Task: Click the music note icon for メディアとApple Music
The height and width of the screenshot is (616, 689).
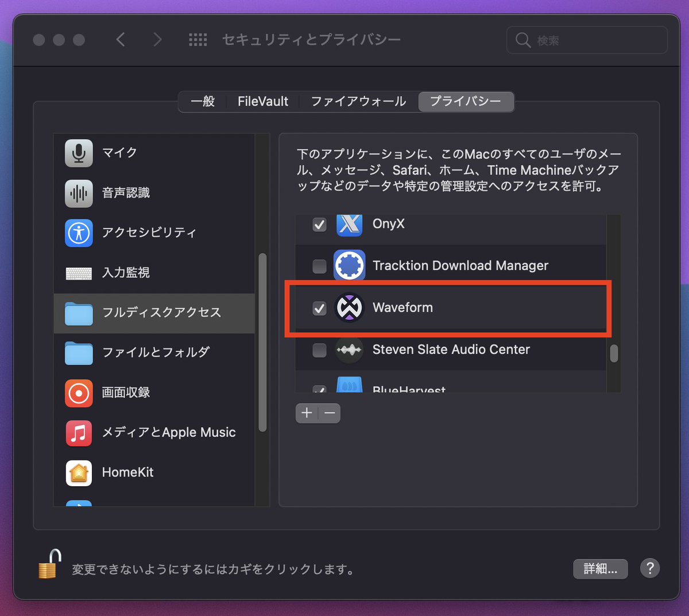Action: pyautogui.click(x=79, y=433)
